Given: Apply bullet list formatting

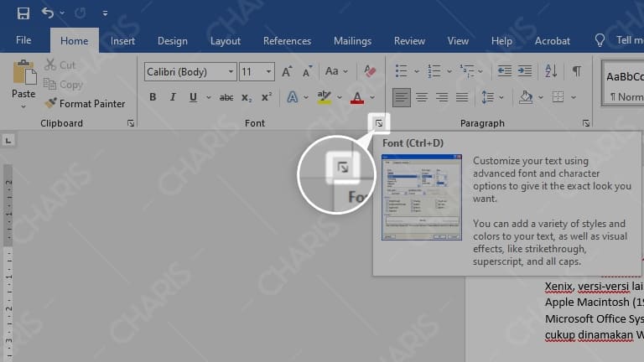Looking at the screenshot, I should [x=401, y=71].
